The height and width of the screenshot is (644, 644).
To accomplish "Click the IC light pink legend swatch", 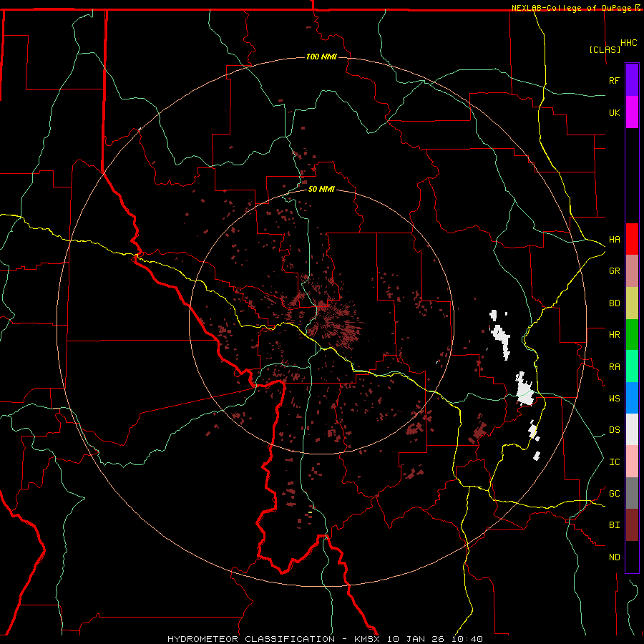I will (x=632, y=462).
